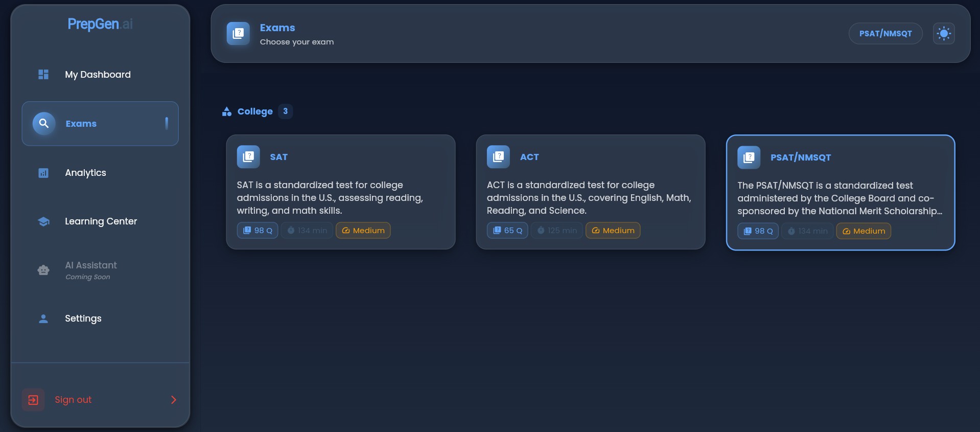Click the Sign out link
980x432 pixels.
[73, 400]
